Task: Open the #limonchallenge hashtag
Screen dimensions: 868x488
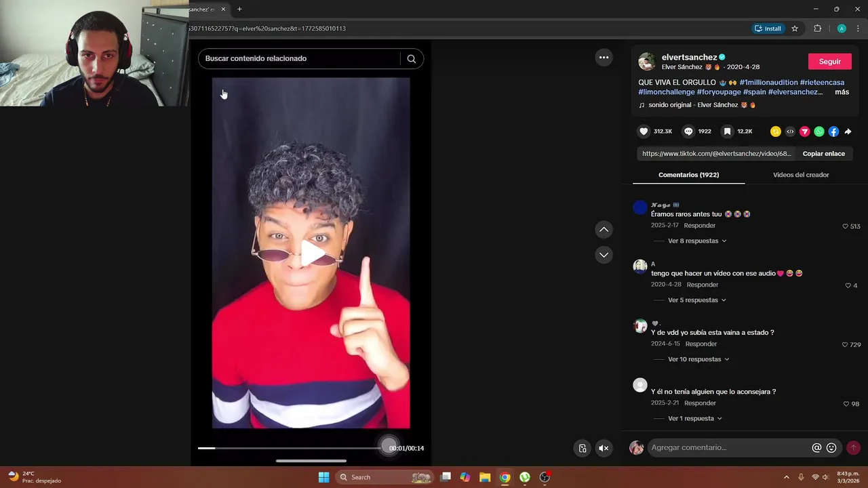Action: (x=667, y=92)
